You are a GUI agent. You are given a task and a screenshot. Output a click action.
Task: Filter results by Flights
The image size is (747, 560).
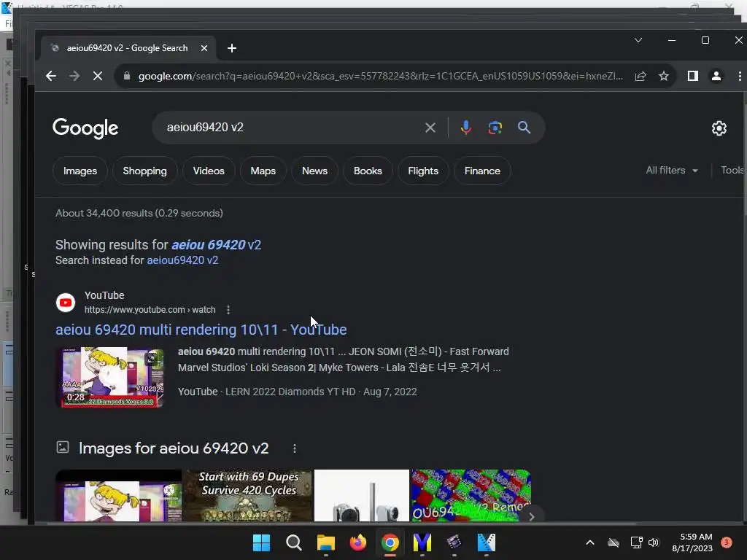(x=423, y=171)
